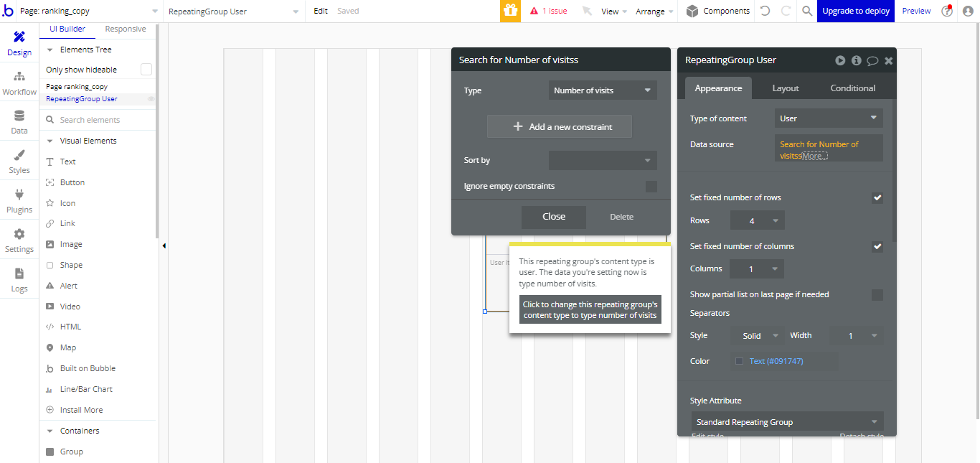Click the Preview link
The image size is (980, 463).
click(x=917, y=11)
